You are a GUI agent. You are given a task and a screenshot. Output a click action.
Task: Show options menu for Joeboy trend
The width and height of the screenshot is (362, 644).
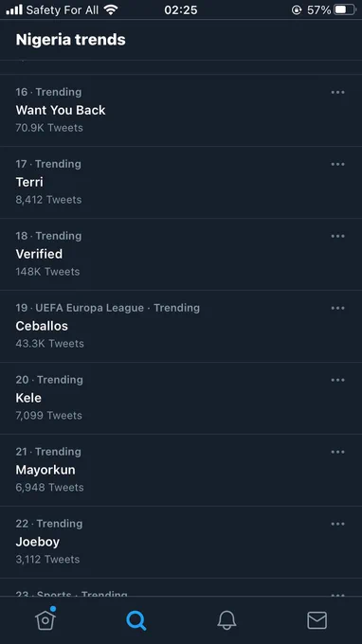[x=337, y=524]
